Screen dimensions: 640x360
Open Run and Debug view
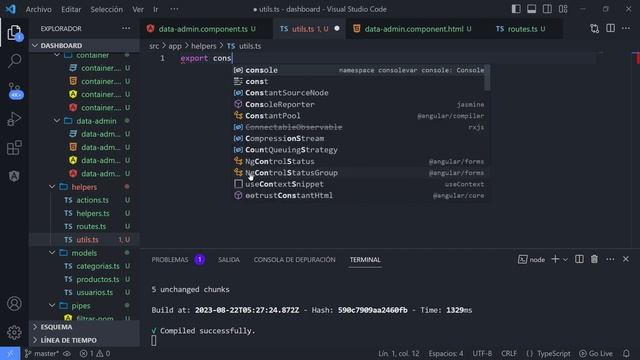[14, 119]
